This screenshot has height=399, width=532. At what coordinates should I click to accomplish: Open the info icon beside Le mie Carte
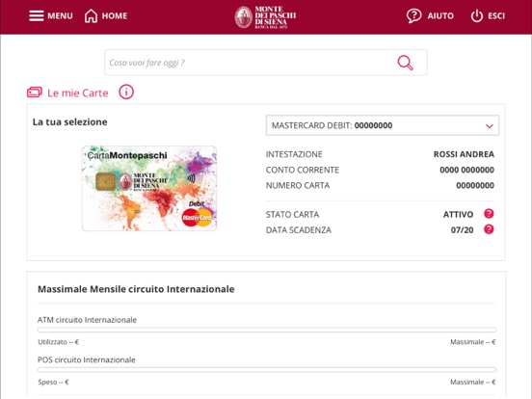click(126, 92)
